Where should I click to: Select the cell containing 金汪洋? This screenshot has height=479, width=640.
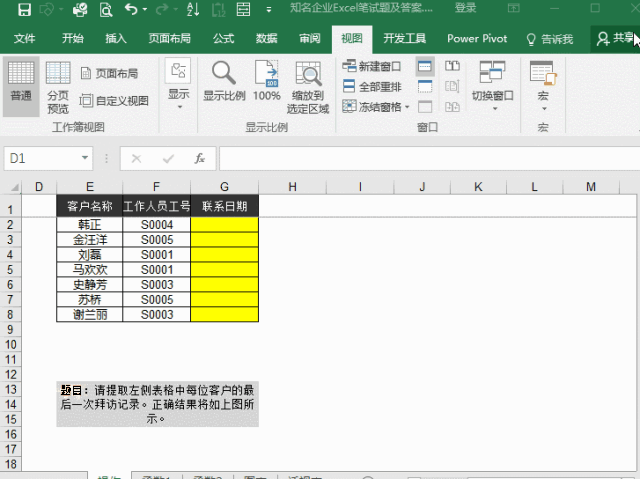click(x=90, y=240)
